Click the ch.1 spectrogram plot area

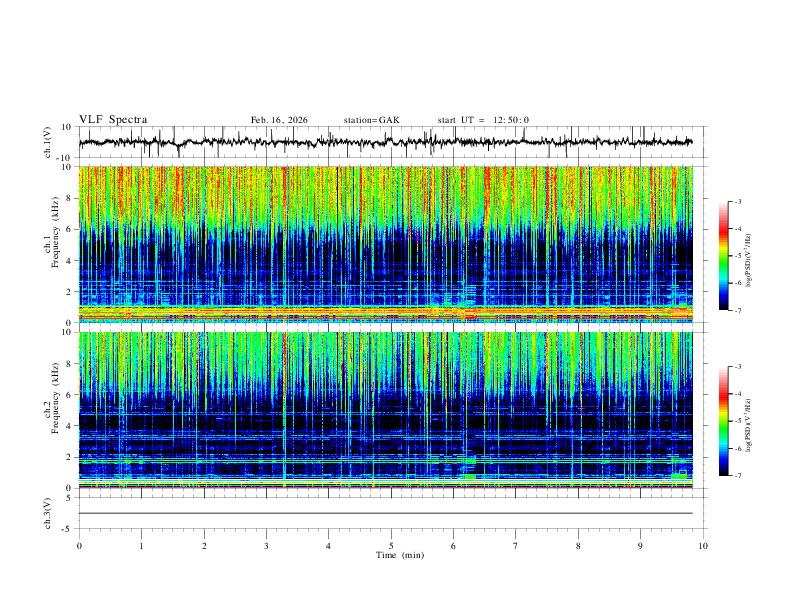(x=385, y=244)
